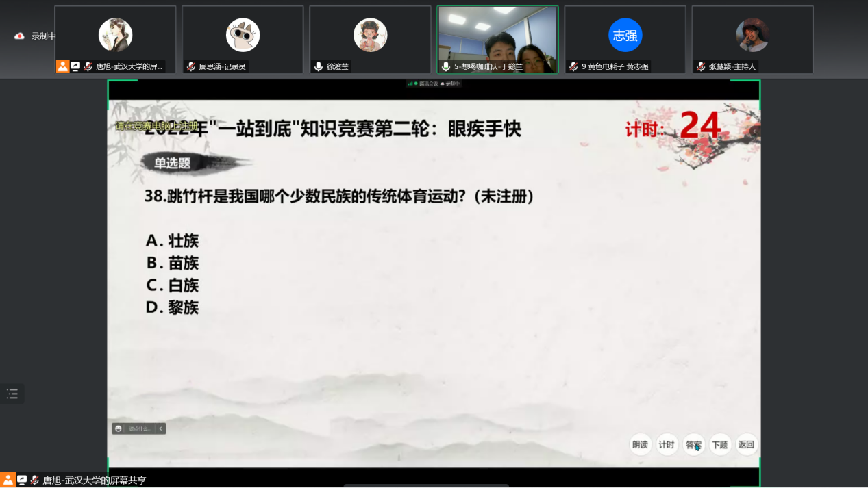The image size is (868, 488).
Task: Open the sidebar list panel icon
Action: pos(12,394)
